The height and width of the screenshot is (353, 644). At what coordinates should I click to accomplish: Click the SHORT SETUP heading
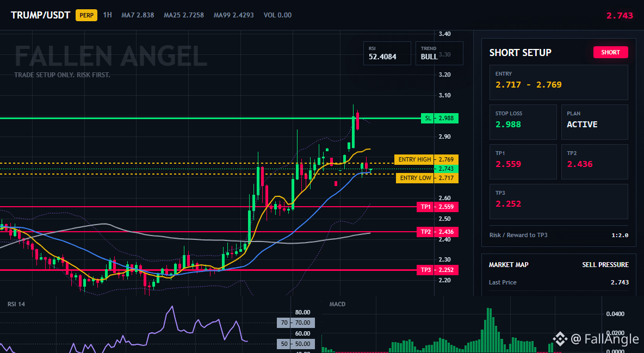coord(521,53)
